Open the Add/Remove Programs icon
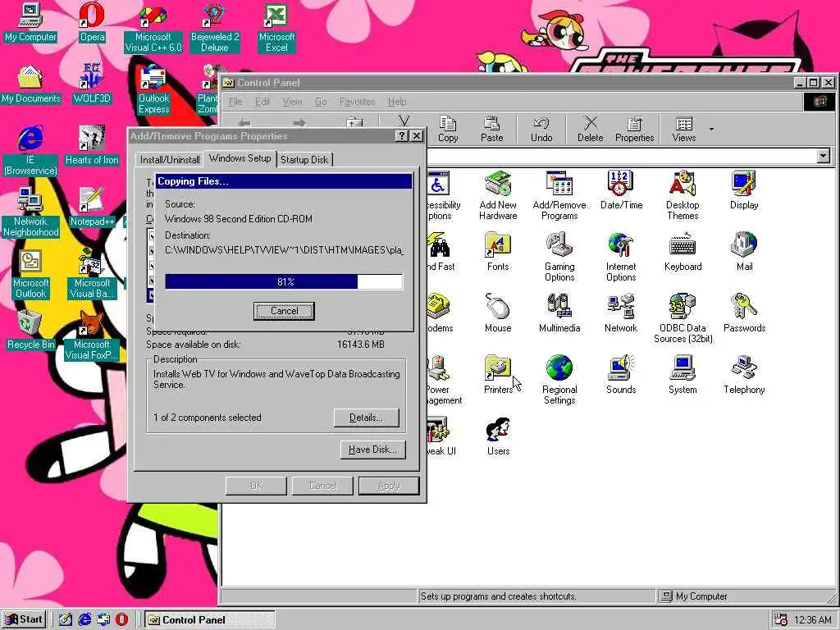The width and height of the screenshot is (840, 630). [559, 195]
